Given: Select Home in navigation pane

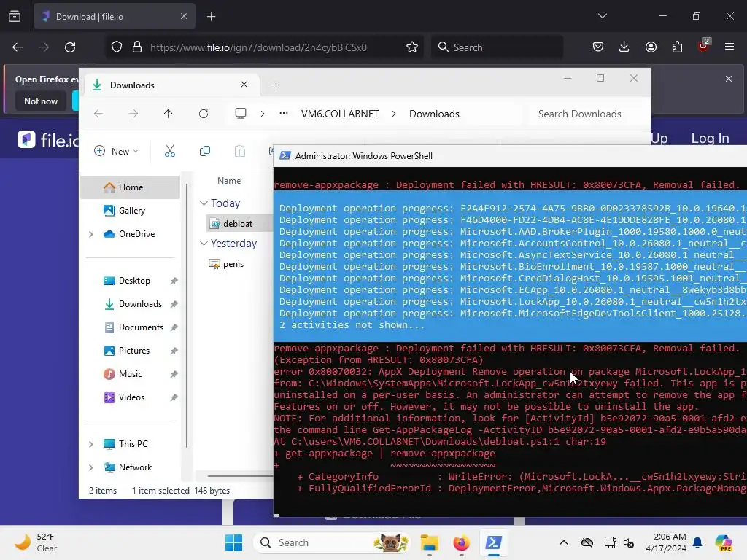Looking at the screenshot, I should click(x=130, y=187).
